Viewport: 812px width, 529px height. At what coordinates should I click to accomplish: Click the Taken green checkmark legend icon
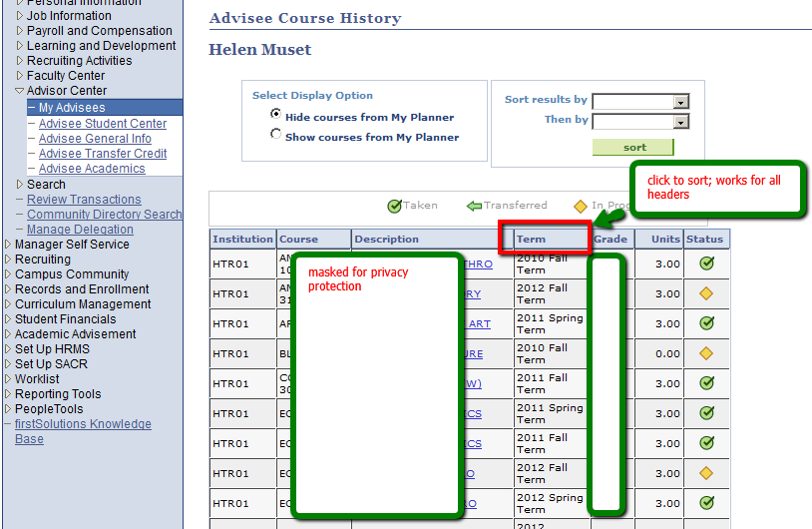click(394, 207)
